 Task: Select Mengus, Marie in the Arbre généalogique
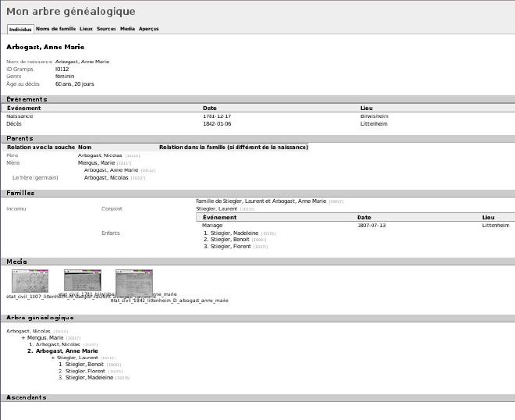46,338
